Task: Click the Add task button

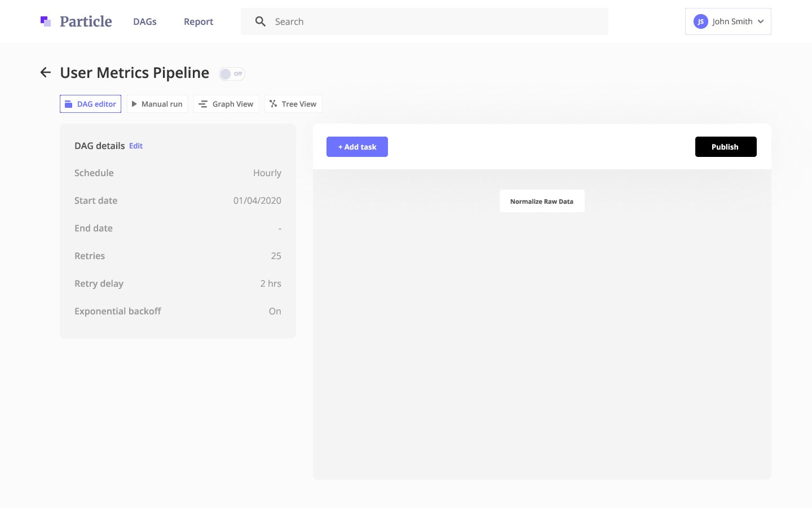Action: pos(357,147)
